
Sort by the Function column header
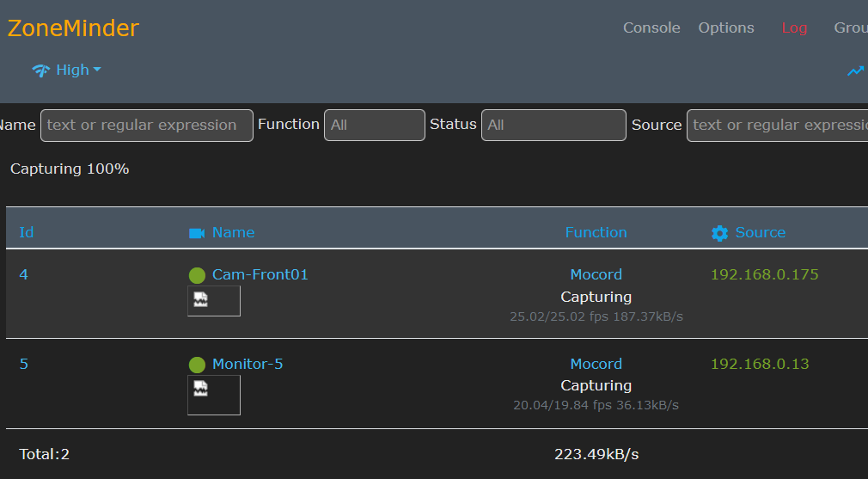pos(596,232)
